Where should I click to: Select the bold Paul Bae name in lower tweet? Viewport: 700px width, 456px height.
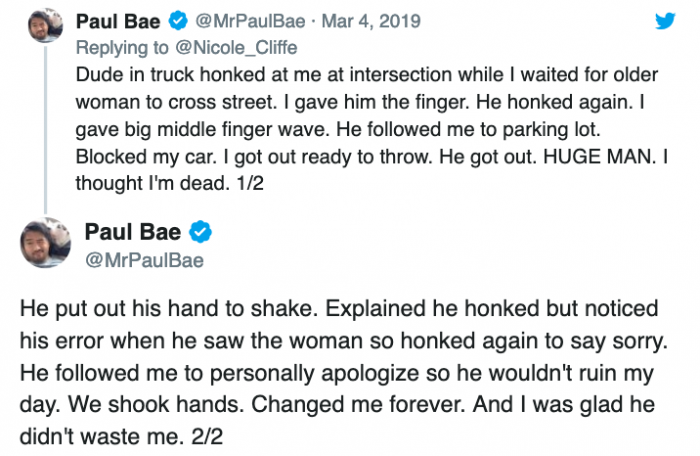135,234
